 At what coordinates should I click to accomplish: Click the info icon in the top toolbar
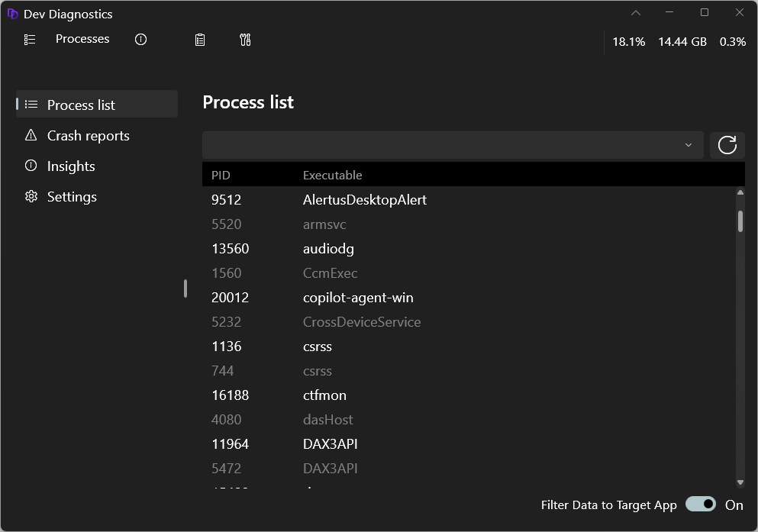[x=140, y=40]
